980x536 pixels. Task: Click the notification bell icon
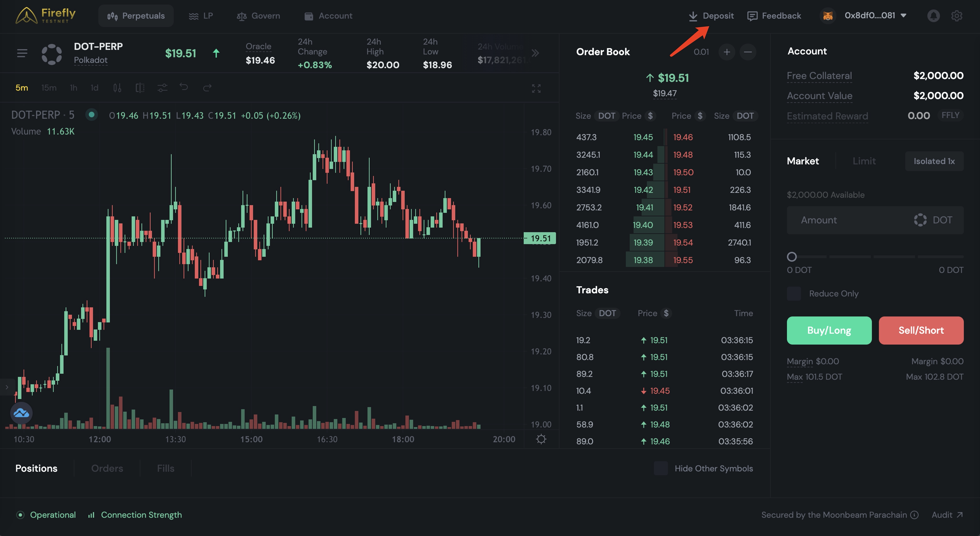[x=933, y=15]
